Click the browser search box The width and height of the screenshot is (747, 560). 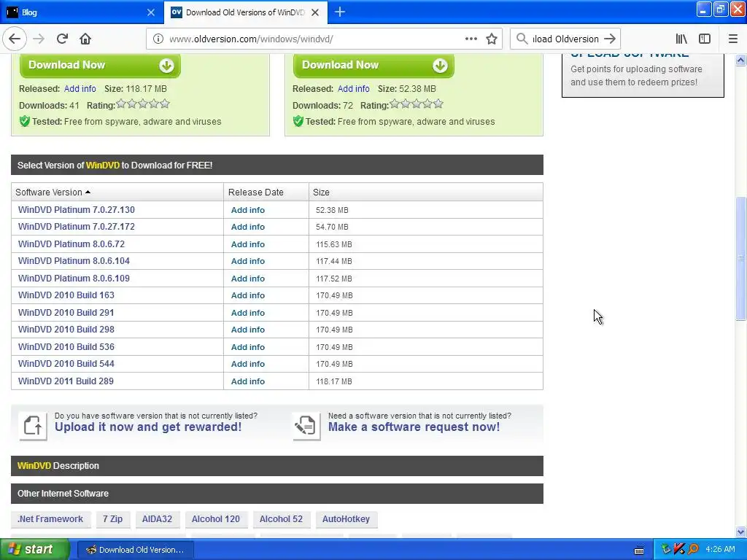click(x=565, y=39)
